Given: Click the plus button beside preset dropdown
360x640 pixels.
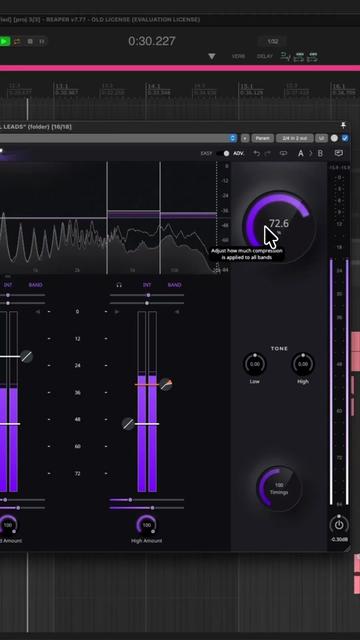Looking at the screenshot, I should pyautogui.click(x=244, y=138).
